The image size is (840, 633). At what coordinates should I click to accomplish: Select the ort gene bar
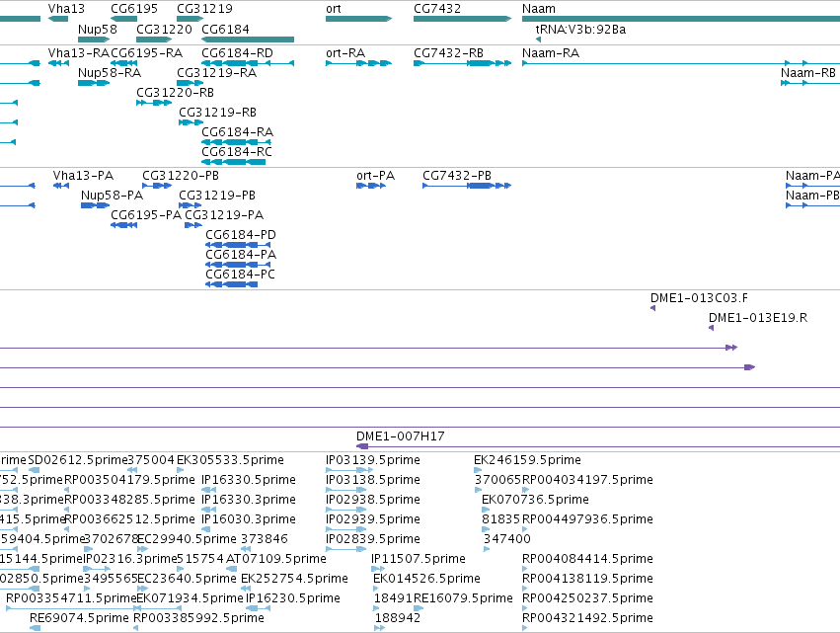pyautogui.click(x=359, y=19)
